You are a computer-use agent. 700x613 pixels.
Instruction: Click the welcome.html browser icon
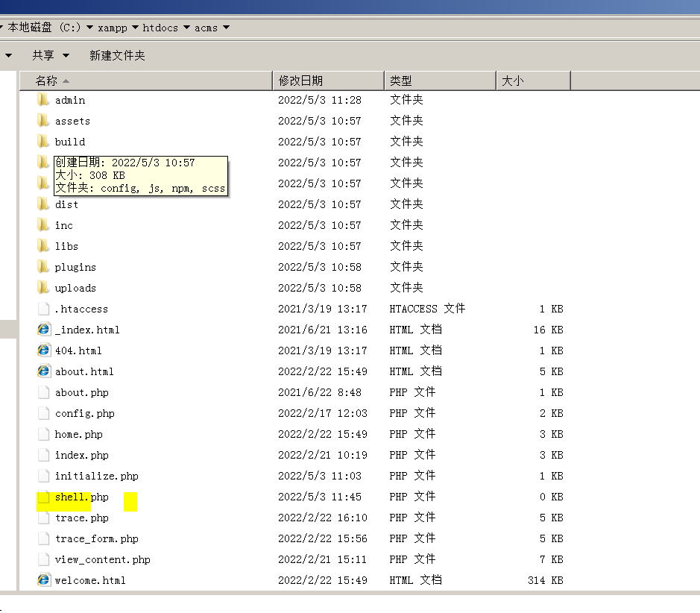pyautogui.click(x=44, y=580)
